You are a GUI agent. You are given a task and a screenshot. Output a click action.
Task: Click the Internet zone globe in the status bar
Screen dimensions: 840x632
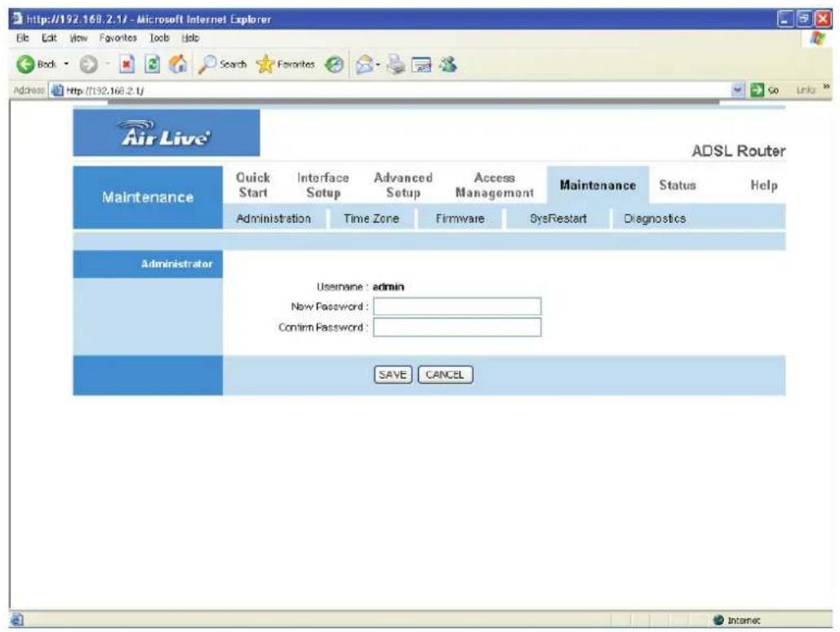click(718, 621)
